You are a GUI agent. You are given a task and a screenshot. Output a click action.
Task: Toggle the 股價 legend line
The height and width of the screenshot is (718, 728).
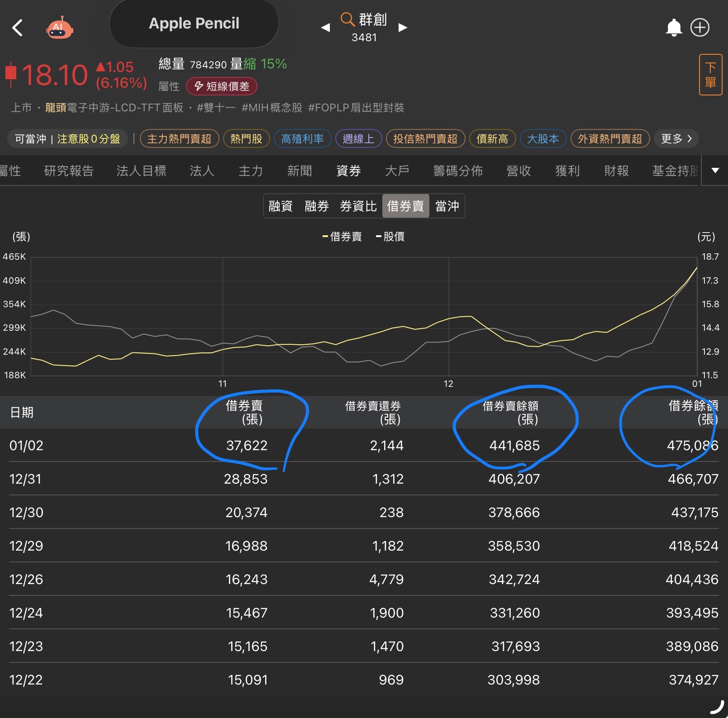click(x=390, y=237)
